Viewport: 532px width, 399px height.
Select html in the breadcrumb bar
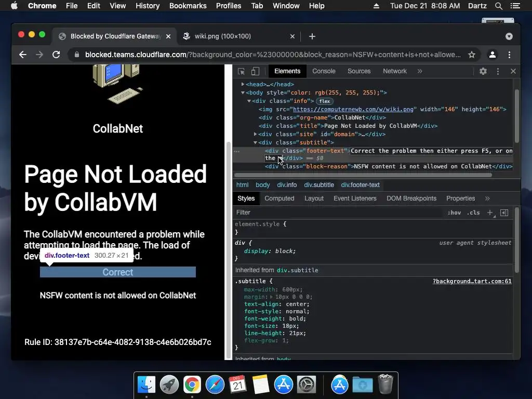click(242, 185)
